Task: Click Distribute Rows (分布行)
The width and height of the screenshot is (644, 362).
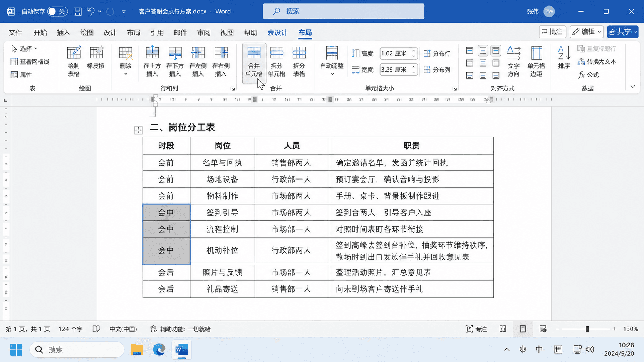Action: click(x=437, y=53)
